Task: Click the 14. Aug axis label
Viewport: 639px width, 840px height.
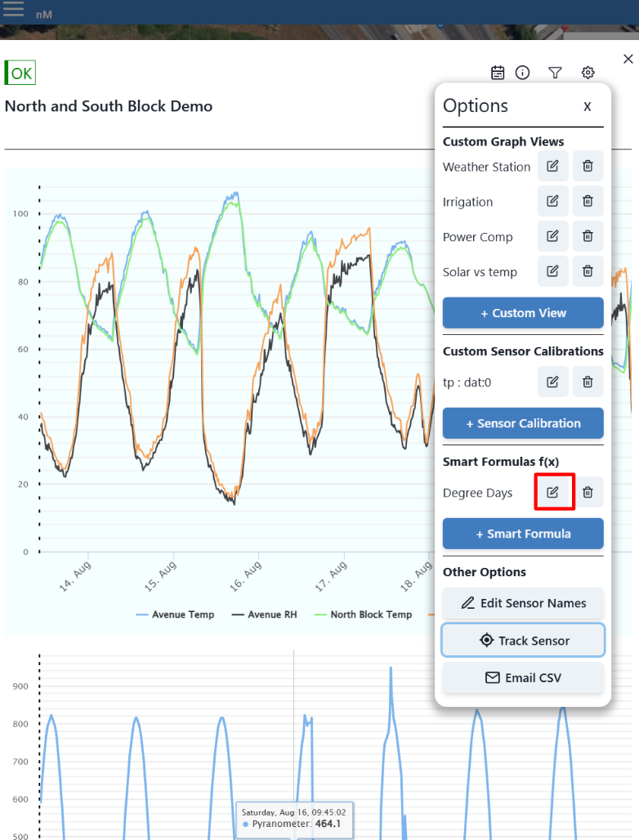Action: coord(75,576)
